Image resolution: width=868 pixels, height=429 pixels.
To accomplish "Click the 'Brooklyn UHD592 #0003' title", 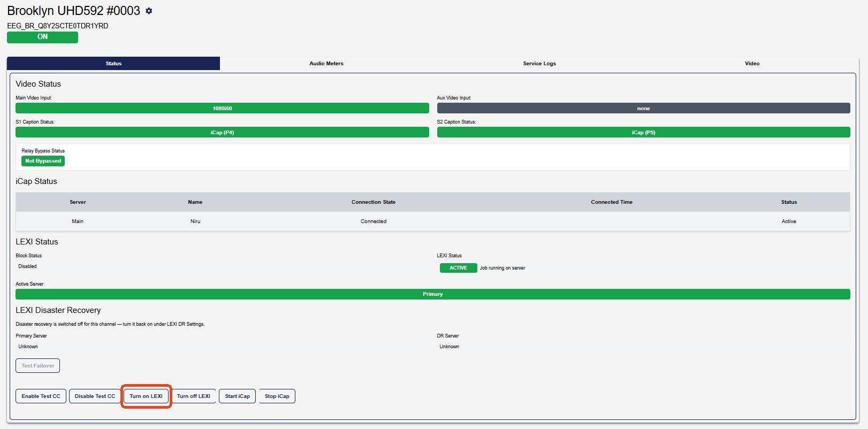I will (73, 11).
